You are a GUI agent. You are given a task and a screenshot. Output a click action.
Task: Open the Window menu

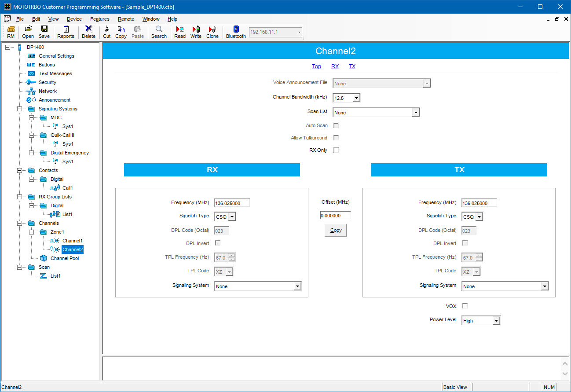pyautogui.click(x=151, y=19)
